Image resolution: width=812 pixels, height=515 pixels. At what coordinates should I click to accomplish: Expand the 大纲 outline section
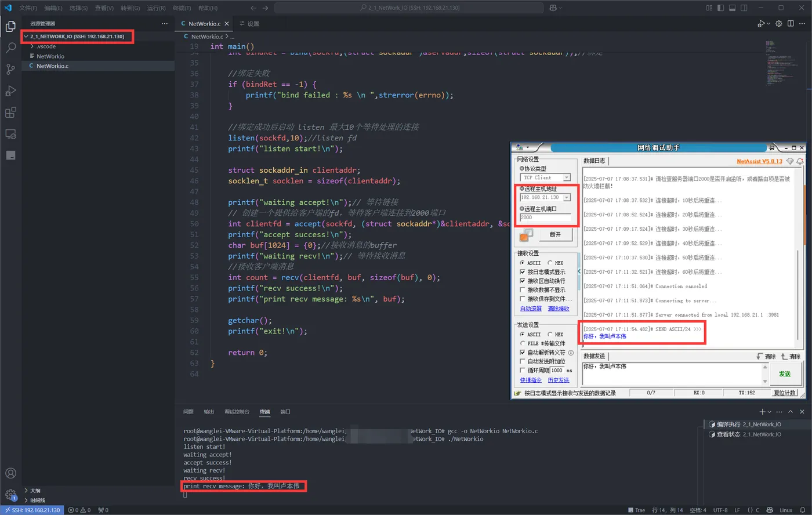click(26, 491)
